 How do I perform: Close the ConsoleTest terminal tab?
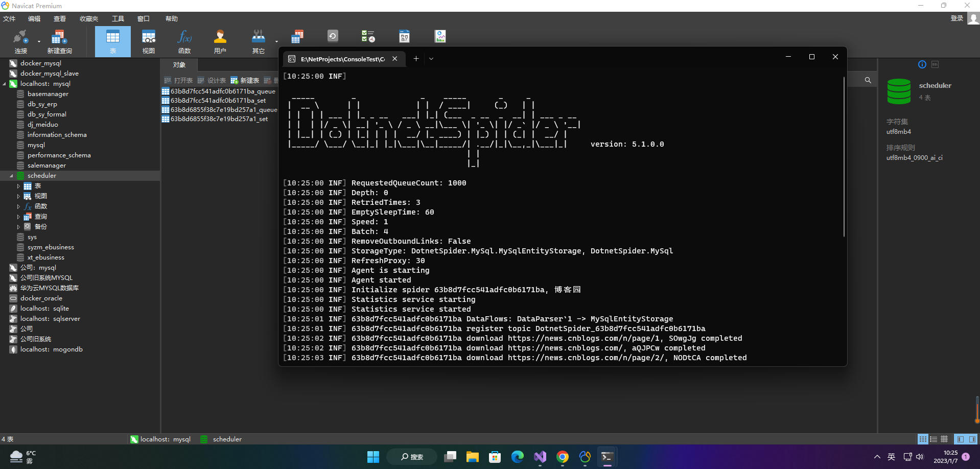tap(395, 59)
